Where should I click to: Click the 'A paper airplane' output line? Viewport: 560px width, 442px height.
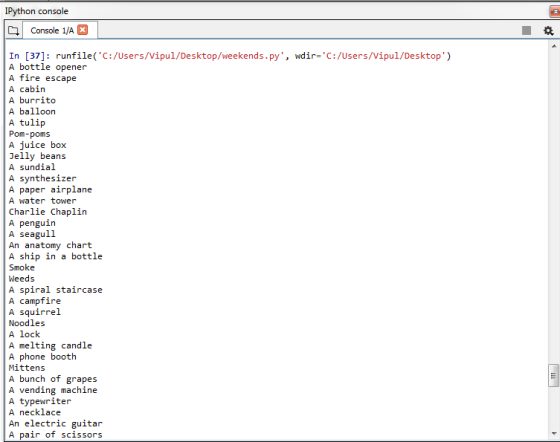50,190
